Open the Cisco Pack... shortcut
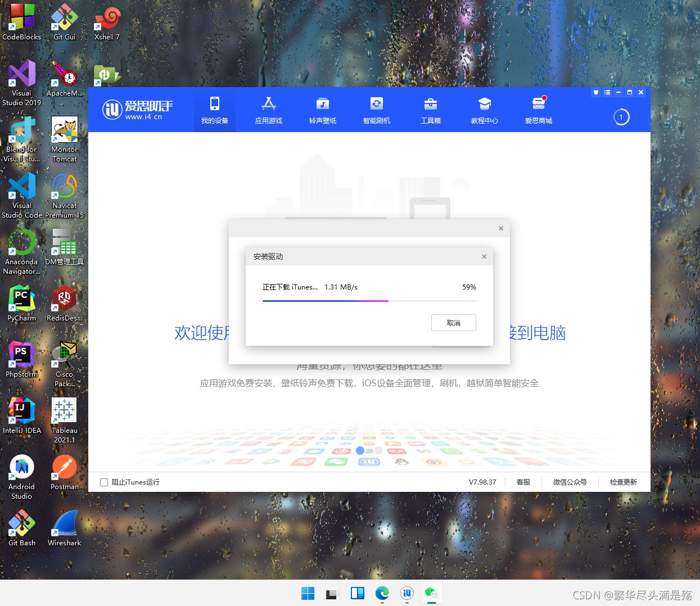This screenshot has width=700, height=606. coord(65,364)
